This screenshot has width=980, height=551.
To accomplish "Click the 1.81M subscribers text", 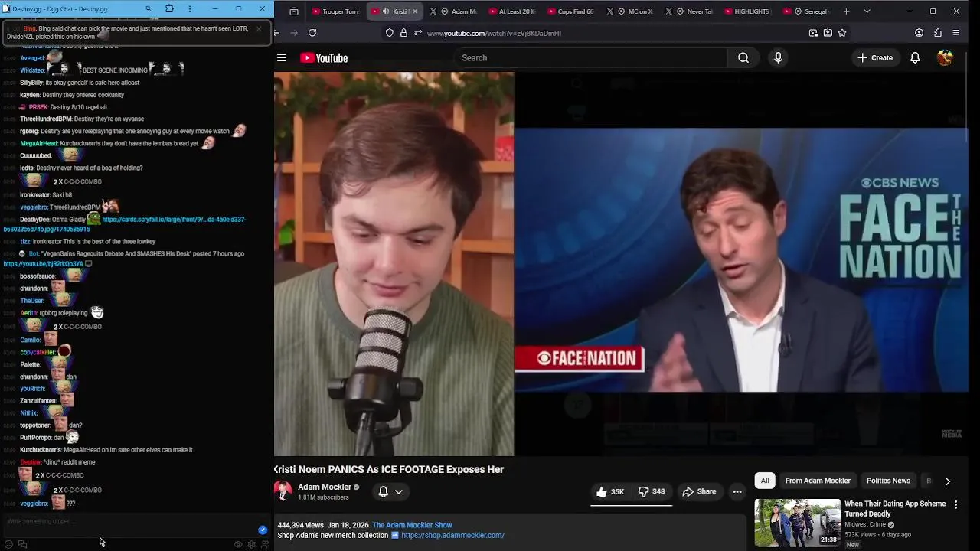I will coord(323,497).
